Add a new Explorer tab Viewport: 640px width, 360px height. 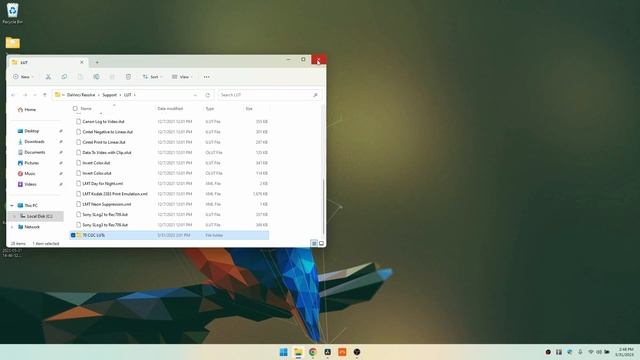[x=97, y=62]
